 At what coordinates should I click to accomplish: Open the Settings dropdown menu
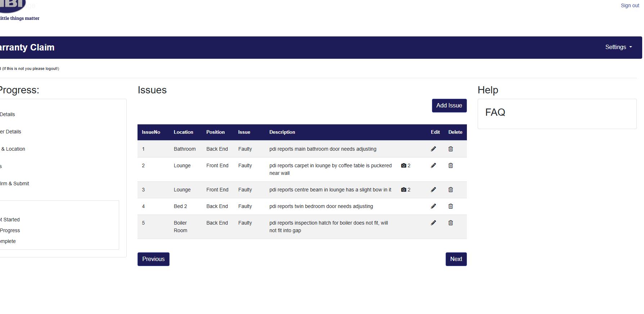pos(618,47)
